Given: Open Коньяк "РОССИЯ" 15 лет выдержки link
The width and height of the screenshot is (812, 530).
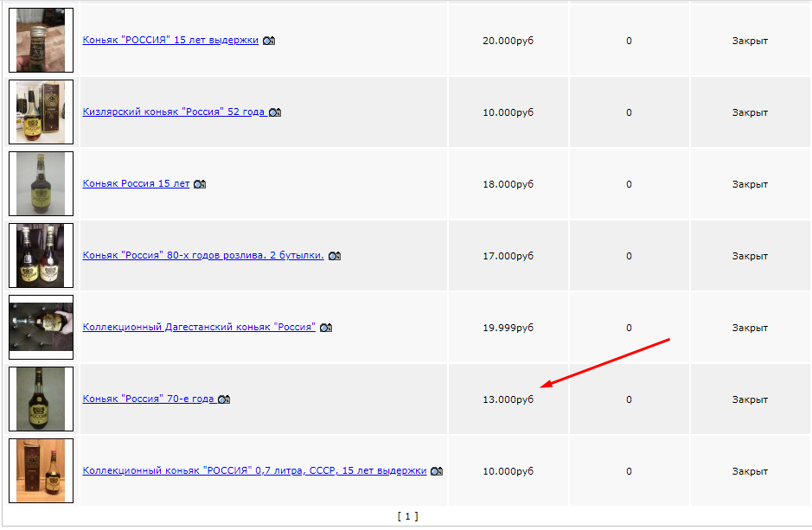Looking at the screenshot, I should click(x=170, y=41).
